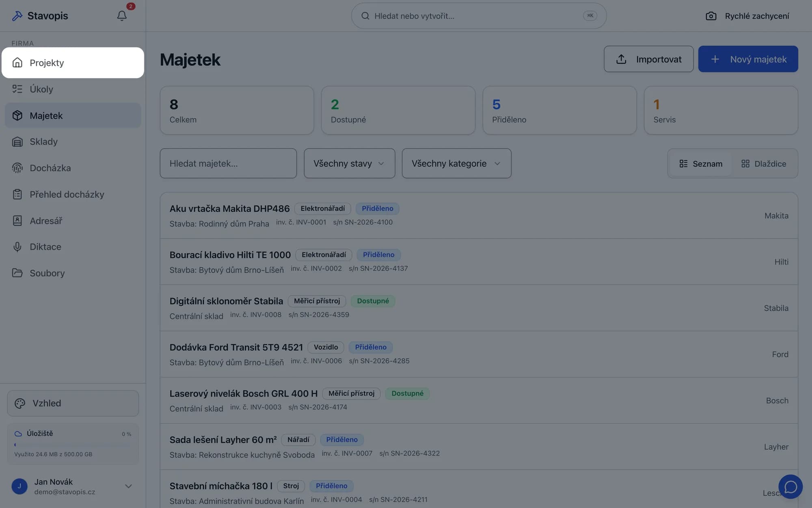
Task: Switch to Dlaždice view
Action: [764, 163]
